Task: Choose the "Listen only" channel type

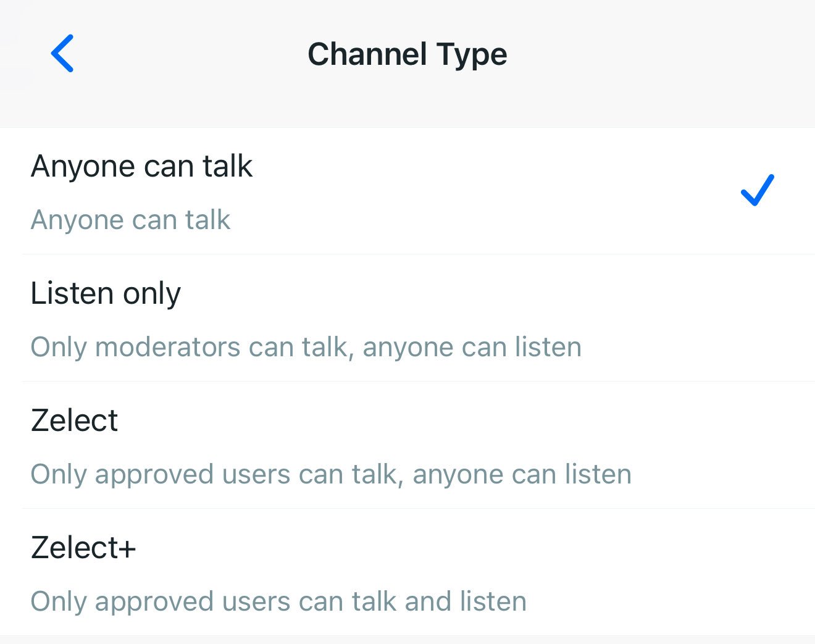Action: [x=407, y=318]
